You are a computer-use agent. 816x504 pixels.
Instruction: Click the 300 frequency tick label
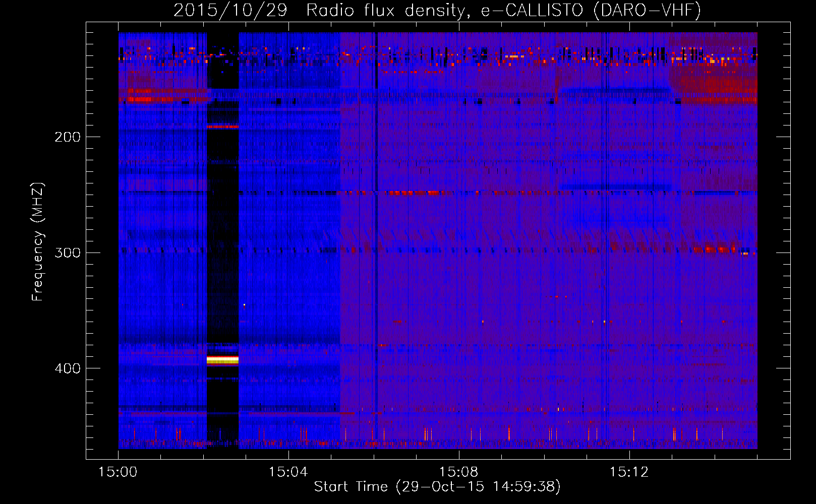coord(68,253)
